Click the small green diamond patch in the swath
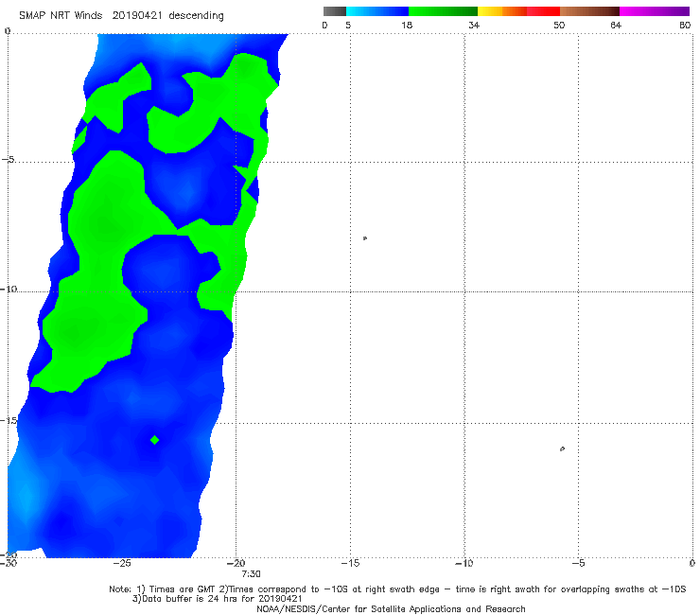Screen dimensions: 700x615 tap(154, 440)
